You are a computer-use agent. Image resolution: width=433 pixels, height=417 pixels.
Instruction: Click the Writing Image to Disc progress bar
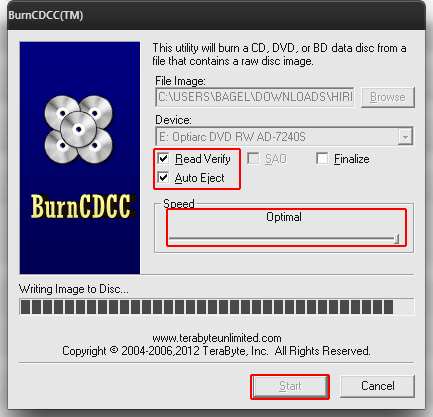click(x=217, y=307)
